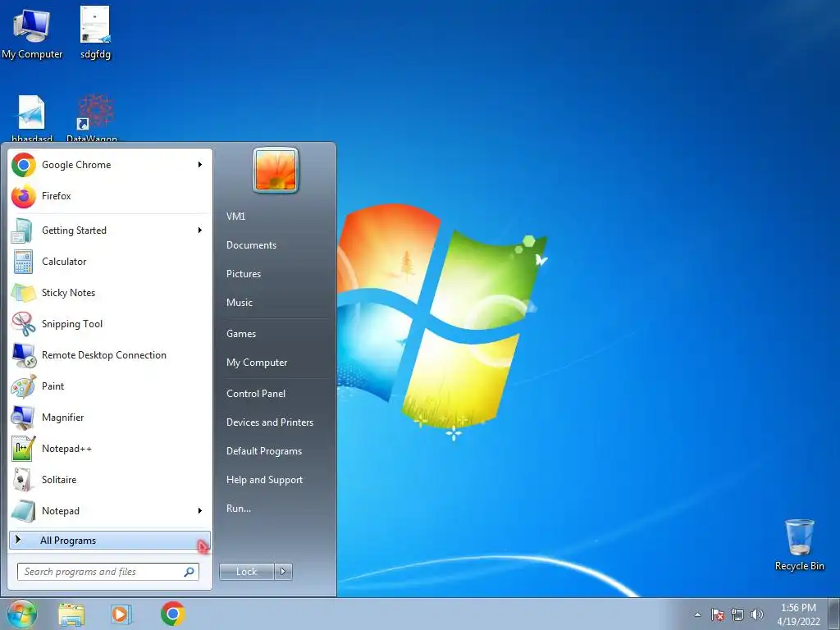Open the Solitaire cards icon
The width and height of the screenshot is (840, 630).
pos(24,479)
